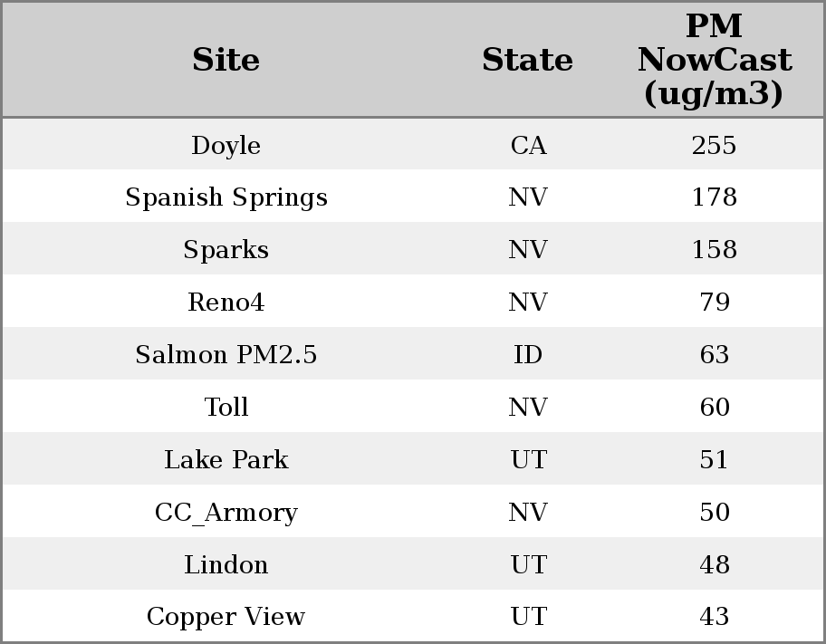826x644 pixels.
Task: Click the Salmon PM2.5 site name
Action: (226, 355)
